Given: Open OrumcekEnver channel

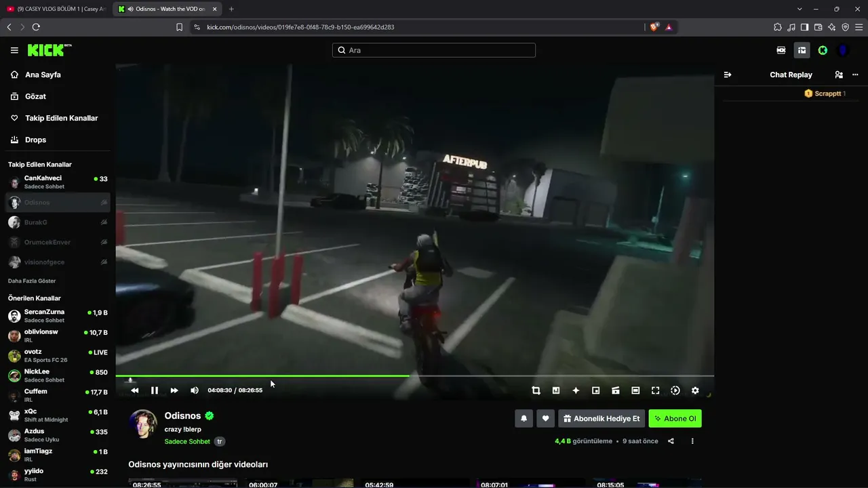Looking at the screenshot, I should click(x=58, y=242).
